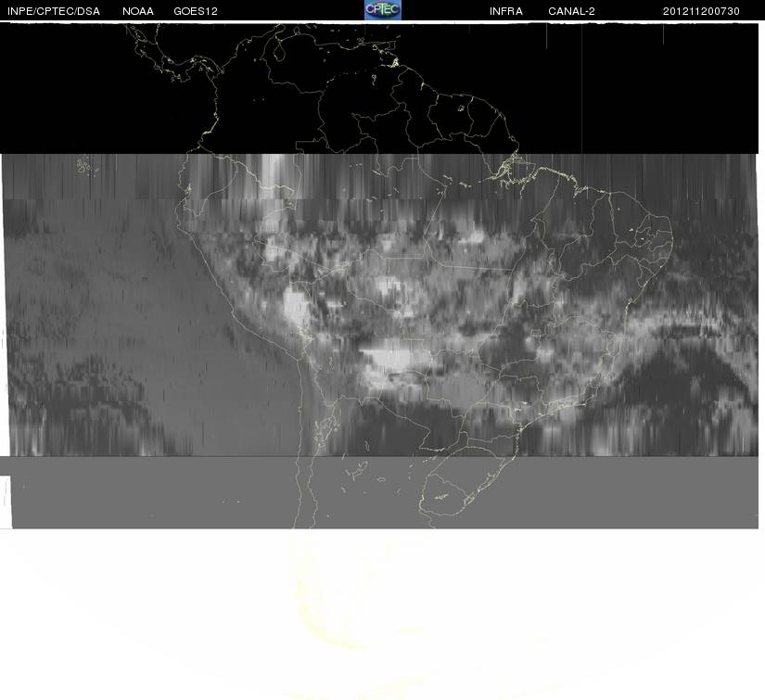Click the INFRA label in header
Viewport: 765px width, 700px height.
point(506,11)
